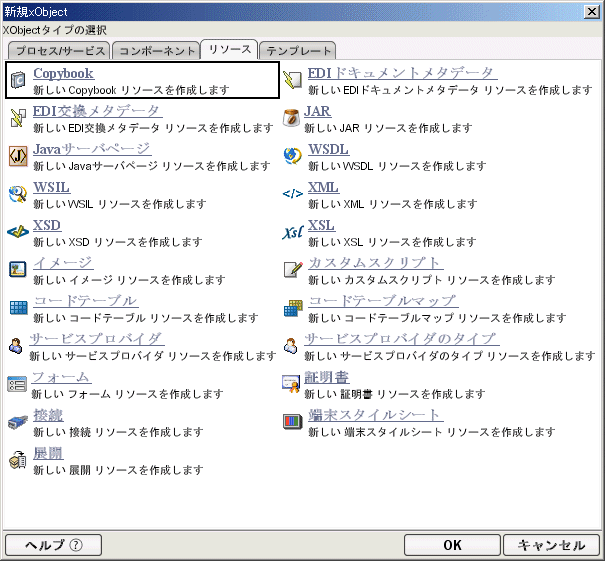Open the Copybook link

click(x=64, y=73)
